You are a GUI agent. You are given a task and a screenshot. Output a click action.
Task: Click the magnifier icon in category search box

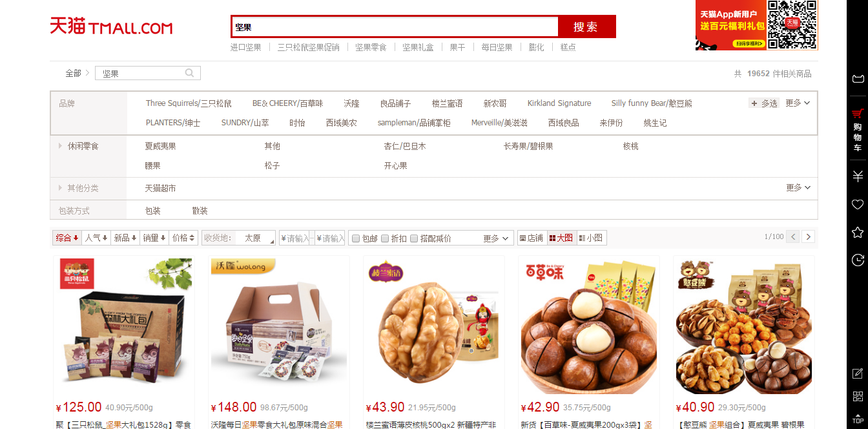pyautogui.click(x=189, y=73)
